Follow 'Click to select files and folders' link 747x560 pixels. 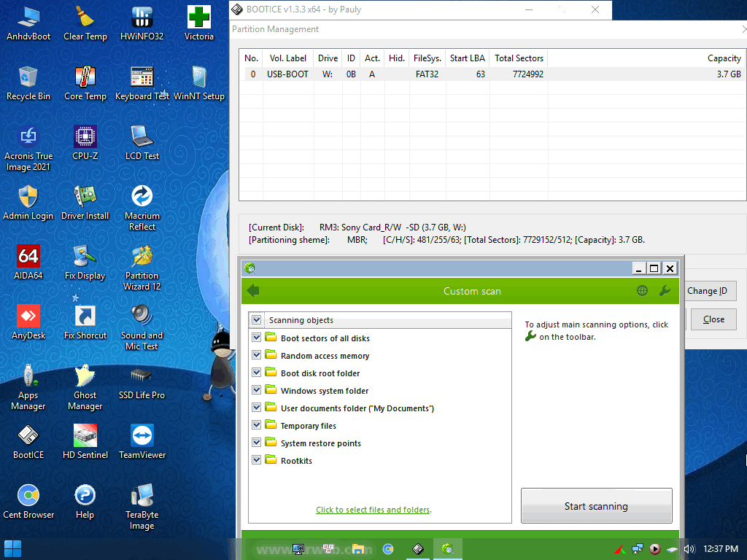tap(373, 510)
